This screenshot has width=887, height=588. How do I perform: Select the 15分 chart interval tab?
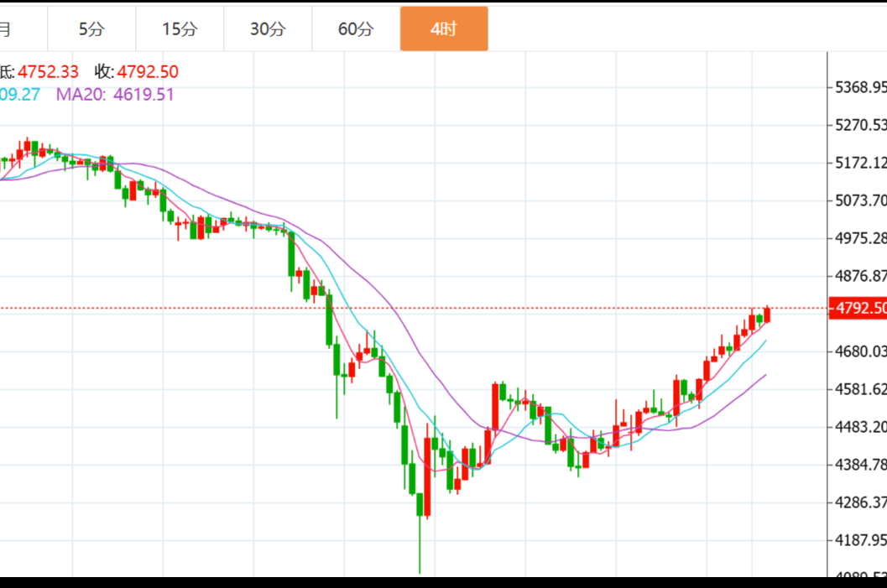pyautogui.click(x=180, y=29)
